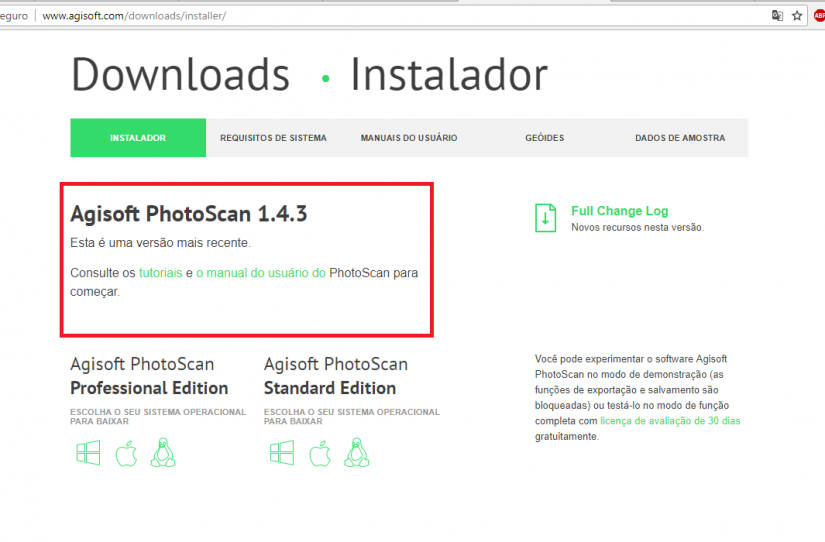Screen dimensions: 825x542
Task: Download Professional Edition for Windows
Action: coord(88,453)
